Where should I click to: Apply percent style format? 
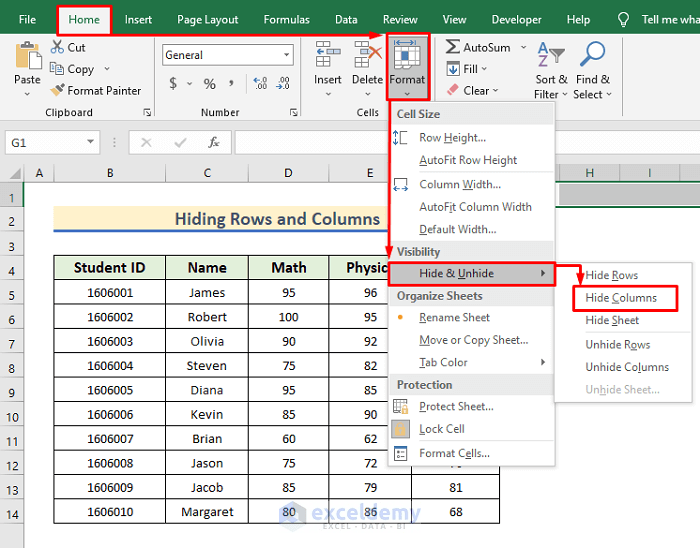coord(209,83)
